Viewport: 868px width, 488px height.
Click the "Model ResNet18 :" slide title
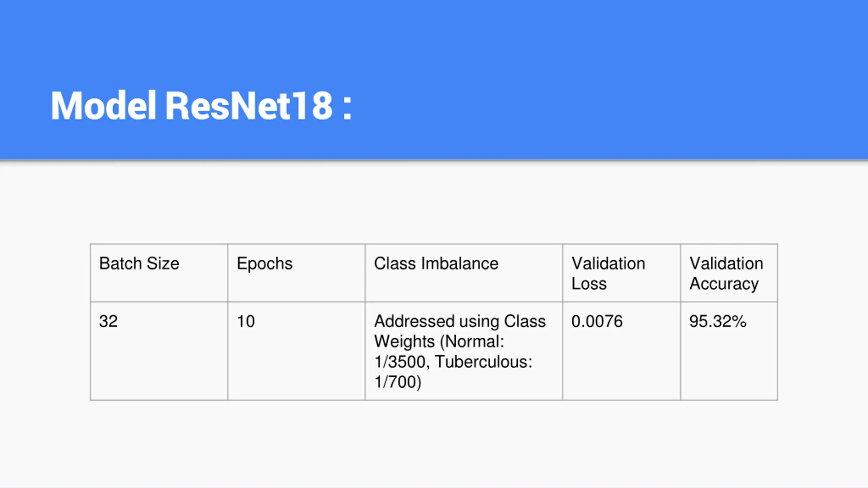201,106
